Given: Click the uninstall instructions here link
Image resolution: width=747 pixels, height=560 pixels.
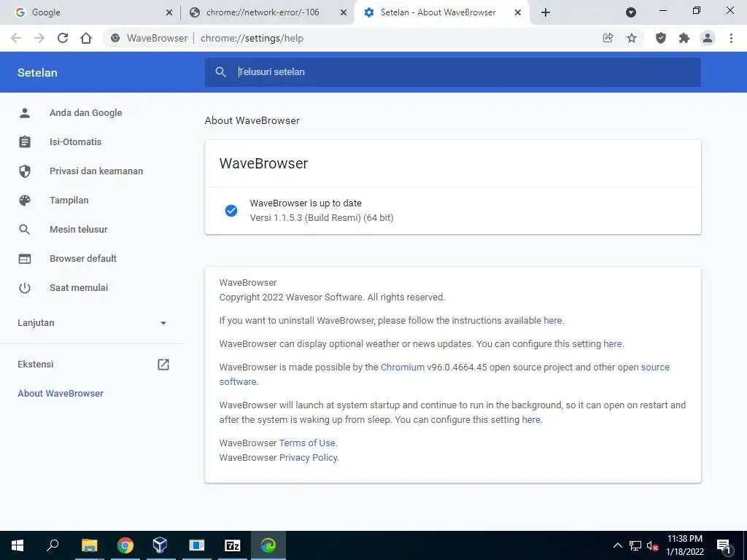Looking at the screenshot, I should 553,321.
